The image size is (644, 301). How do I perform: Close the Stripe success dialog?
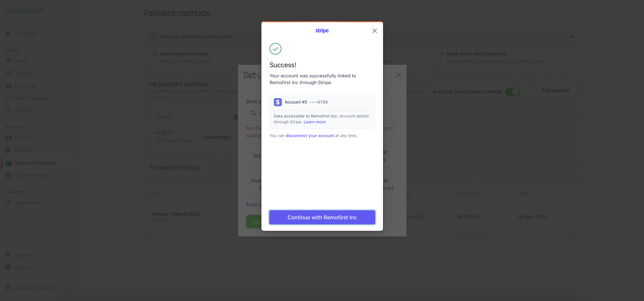pyautogui.click(x=374, y=31)
